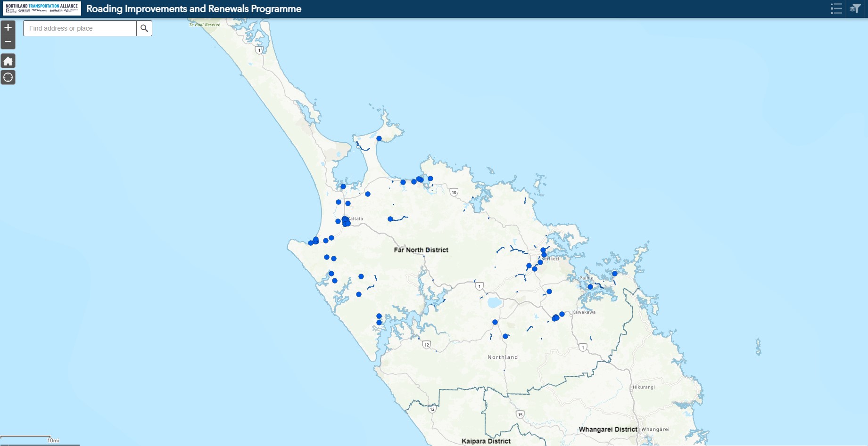Zoom out of the map
This screenshot has height=446, width=868.
(x=8, y=42)
